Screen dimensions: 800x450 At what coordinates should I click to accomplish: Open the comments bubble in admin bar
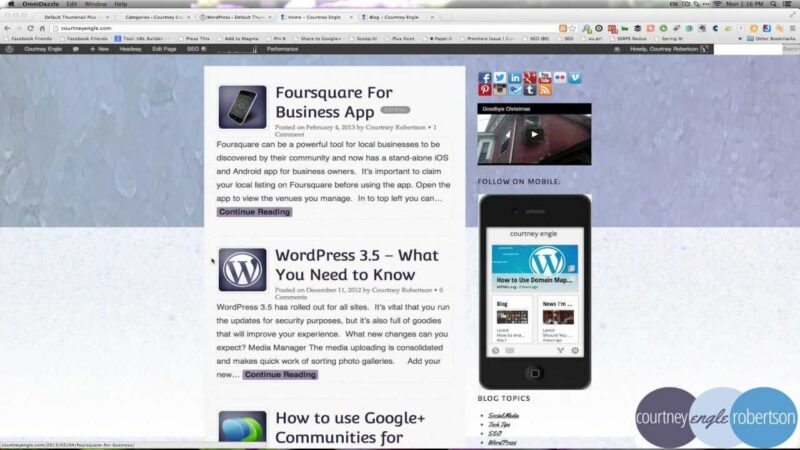[x=76, y=49]
